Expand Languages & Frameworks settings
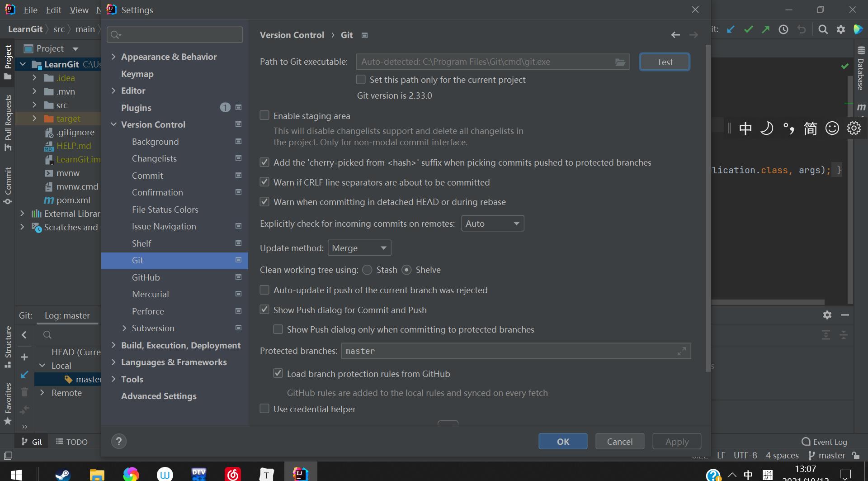 click(113, 362)
